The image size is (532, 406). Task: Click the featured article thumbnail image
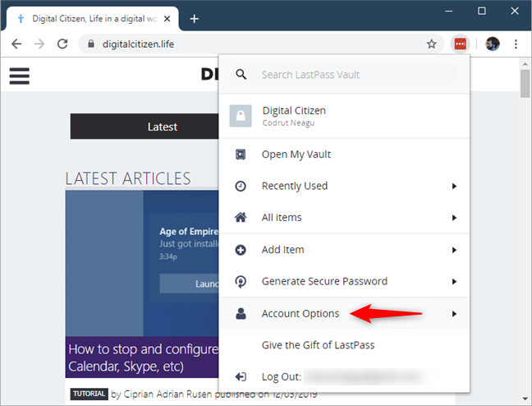click(142, 263)
